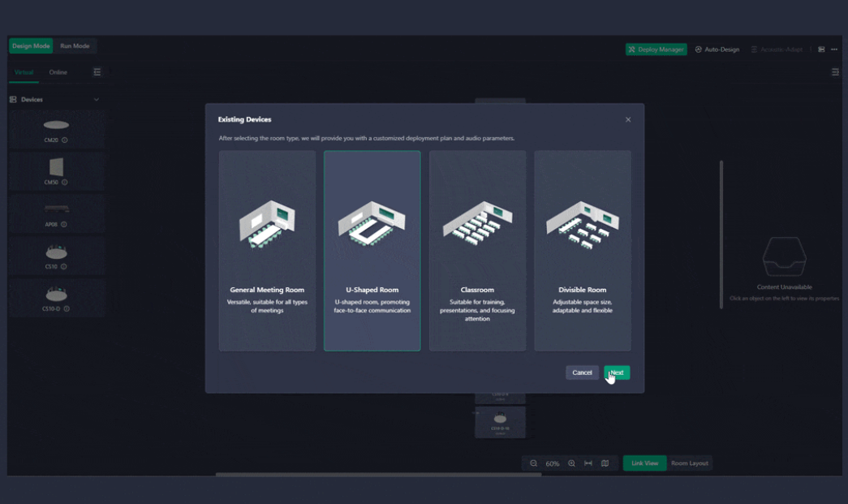Open the Deploy Manager
The image size is (848, 504).
pos(656,50)
